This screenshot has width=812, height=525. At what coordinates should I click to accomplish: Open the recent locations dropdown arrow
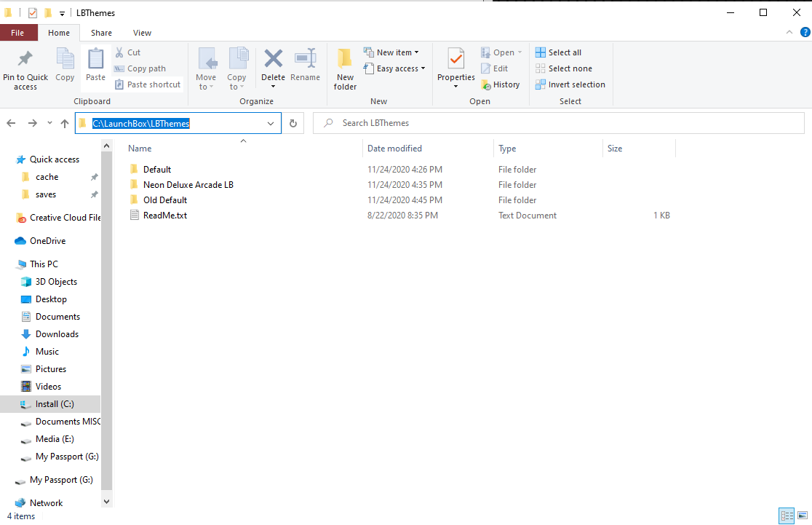click(49, 123)
